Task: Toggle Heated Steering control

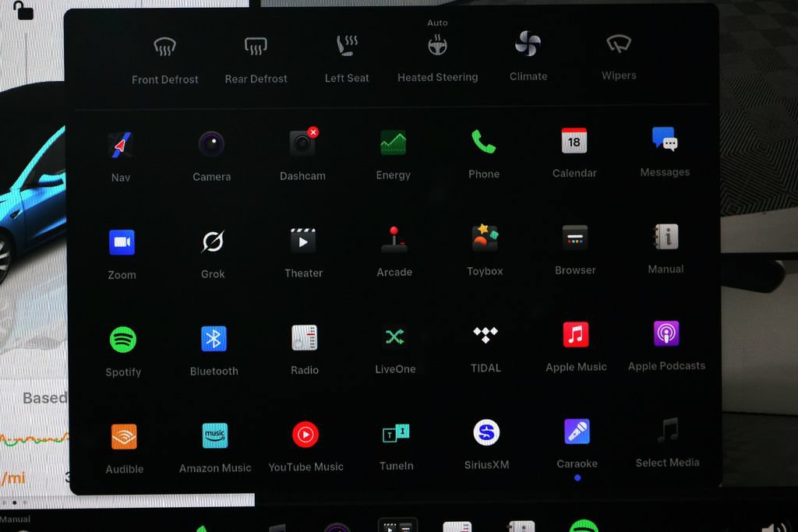Action: [437, 44]
